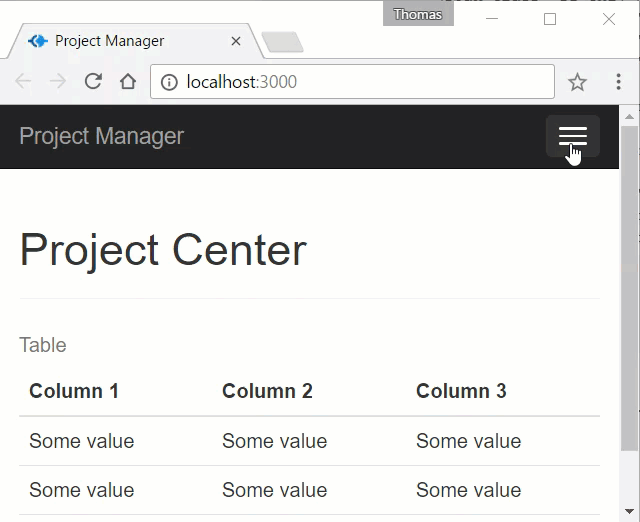
Task: View site information icon in address bar
Action: pos(169,82)
